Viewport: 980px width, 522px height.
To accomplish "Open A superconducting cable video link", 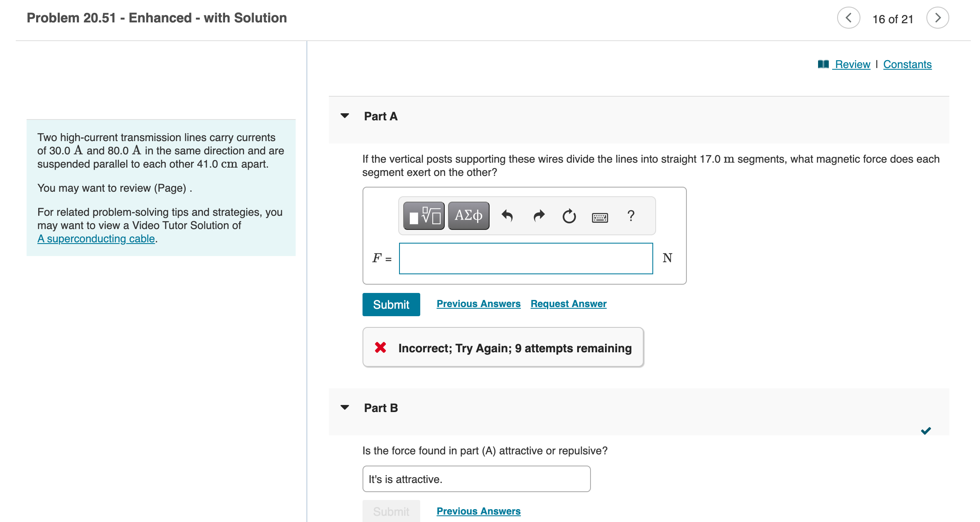I will 96,239.
